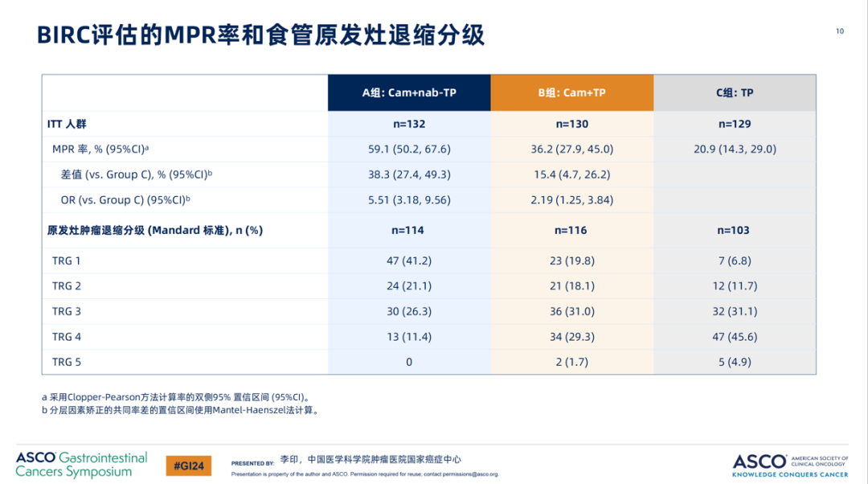
Task: Click the ASCO Gastrointestinal Cancers Symposium logo
Action: click(x=81, y=465)
